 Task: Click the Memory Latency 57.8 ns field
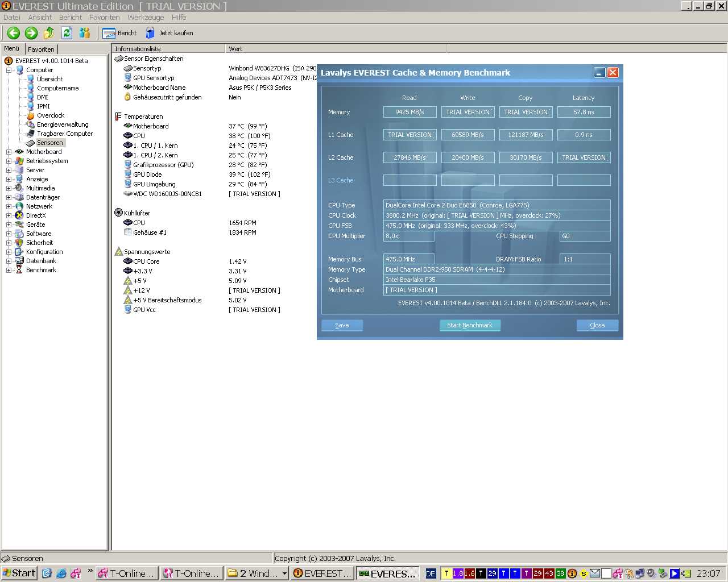(x=584, y=112)
